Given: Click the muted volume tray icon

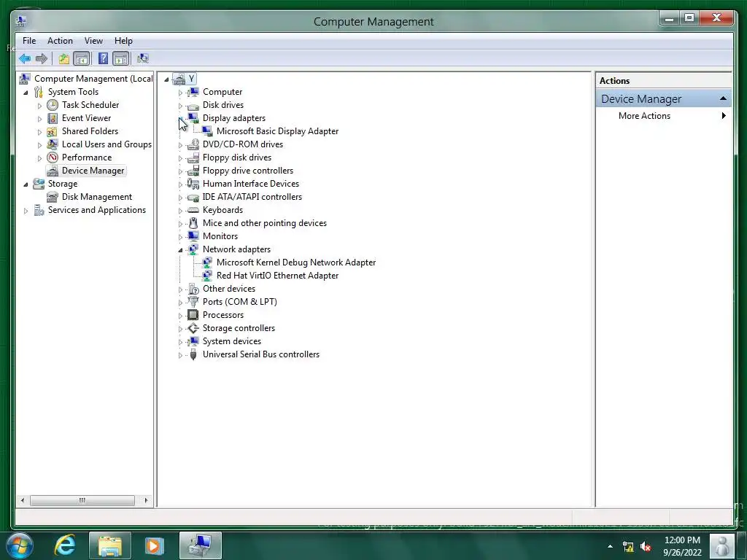Looking at the screenshot, I should point(646,547).
